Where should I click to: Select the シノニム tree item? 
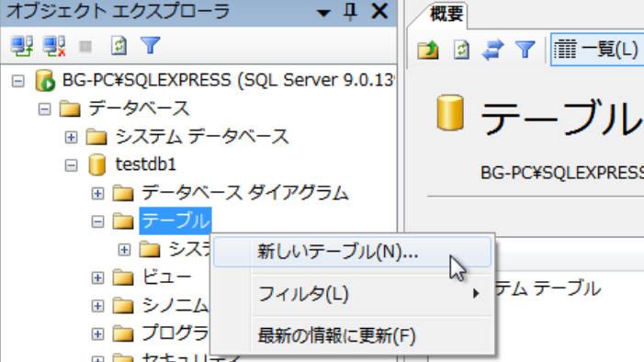[175, 305]
